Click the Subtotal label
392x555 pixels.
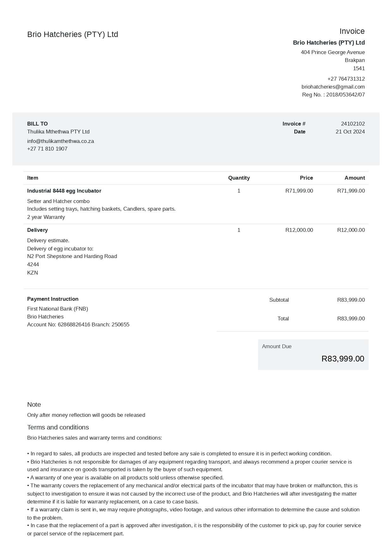click(279, 300)
